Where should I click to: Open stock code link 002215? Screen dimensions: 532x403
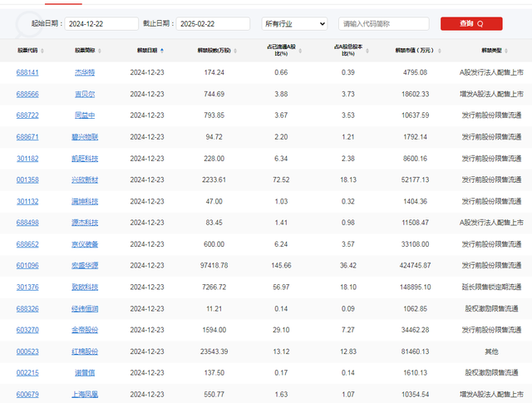[27, 373]
